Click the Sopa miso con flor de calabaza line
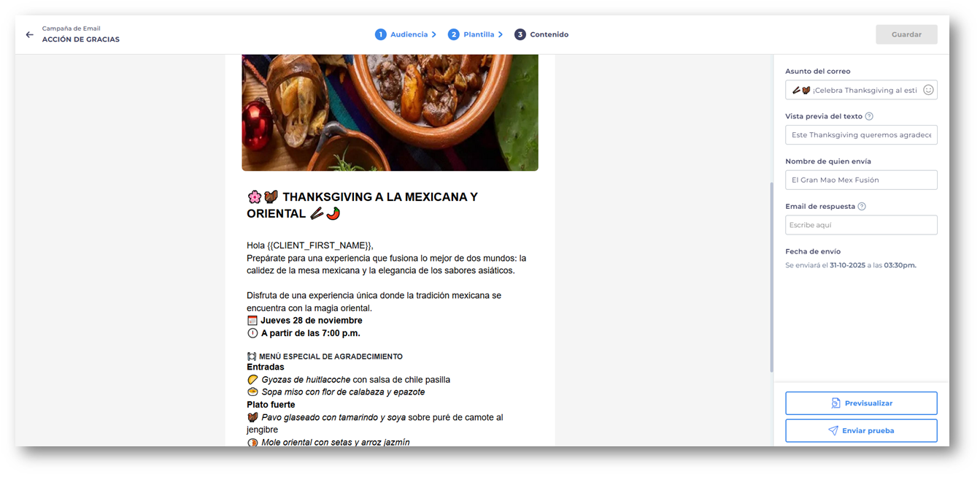Viewport: 980px width, 477px height. [336, 392]
